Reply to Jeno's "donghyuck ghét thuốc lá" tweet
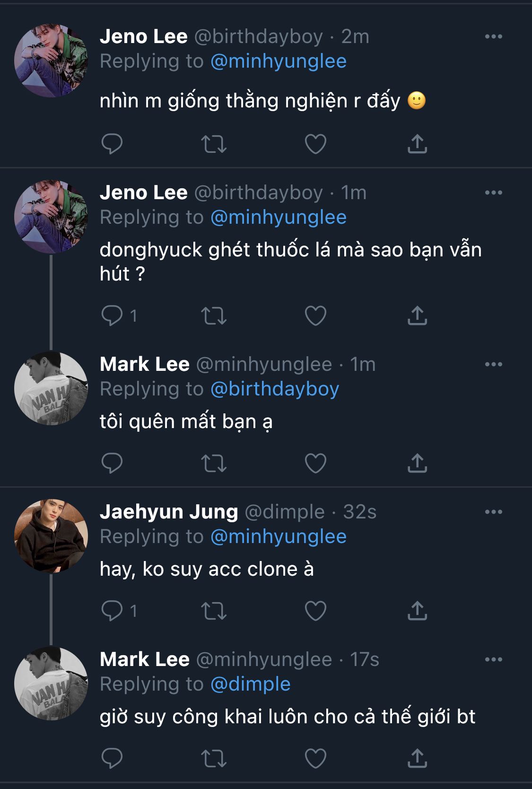 112,316
